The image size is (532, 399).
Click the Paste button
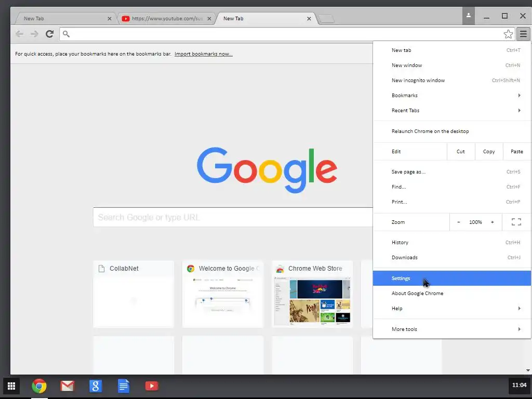click(x=517, y=152)
